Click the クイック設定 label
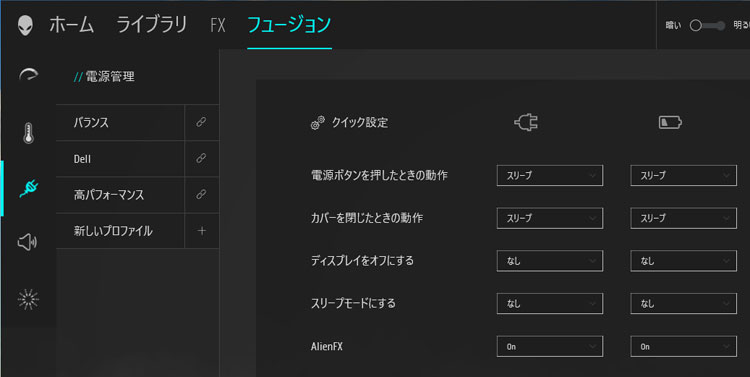The image size is (750, 377). point(360,122)
